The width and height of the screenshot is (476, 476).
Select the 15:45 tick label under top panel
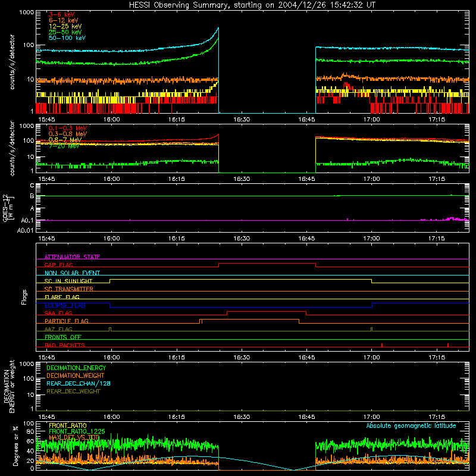coord(46,120)
